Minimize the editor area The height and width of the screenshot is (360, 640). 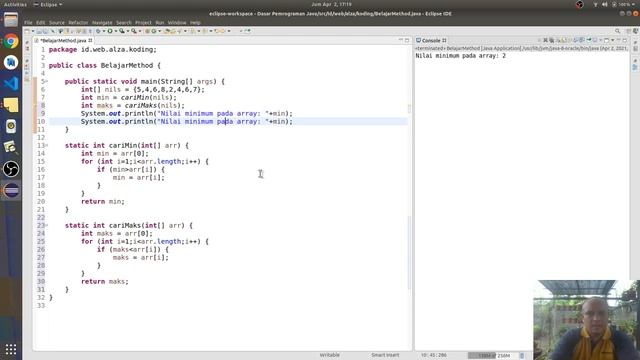click(400, 40)
